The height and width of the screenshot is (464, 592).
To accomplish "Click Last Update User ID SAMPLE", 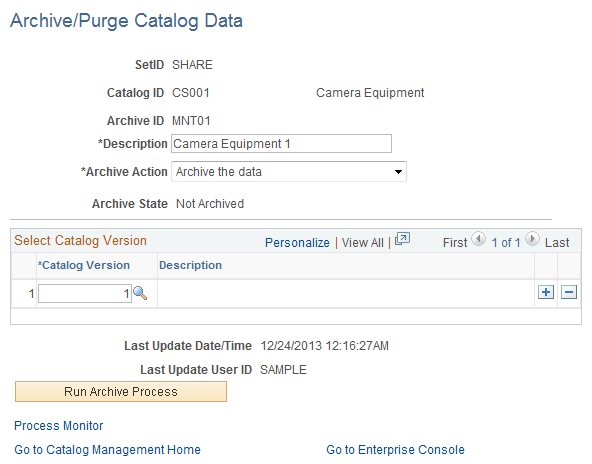I will pyautogui.click(x=283, y=370).
